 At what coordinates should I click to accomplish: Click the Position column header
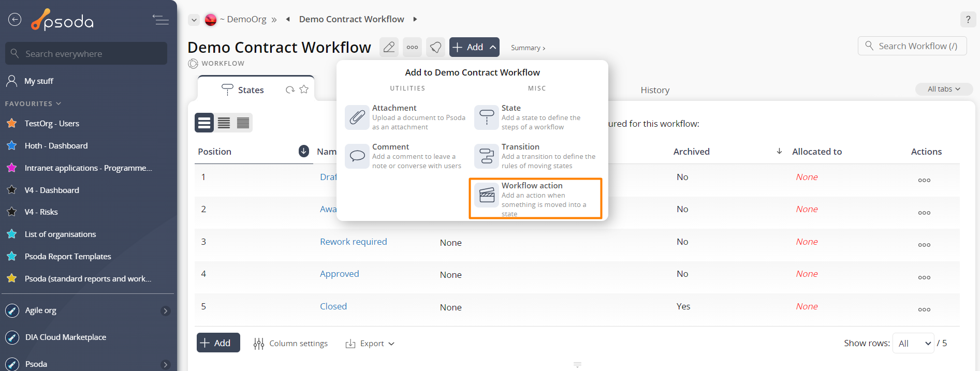tap(214, 152)
